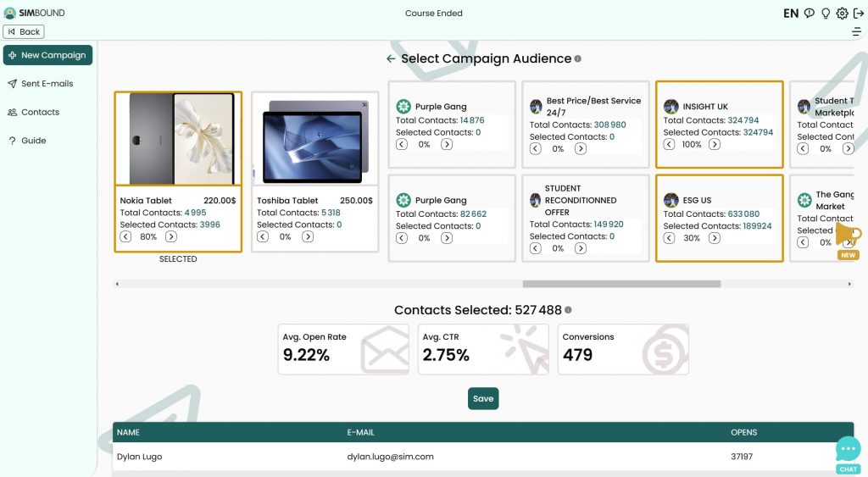The width and height of the screenshot is (868, 477).
Task: Click info icon beside Contacts Selected
Action: pyautogui.click(x=568, y=310)
